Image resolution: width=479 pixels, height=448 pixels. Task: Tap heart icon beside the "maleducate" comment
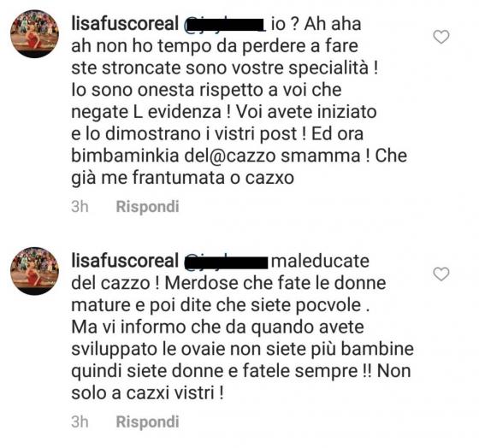(441, 274)
